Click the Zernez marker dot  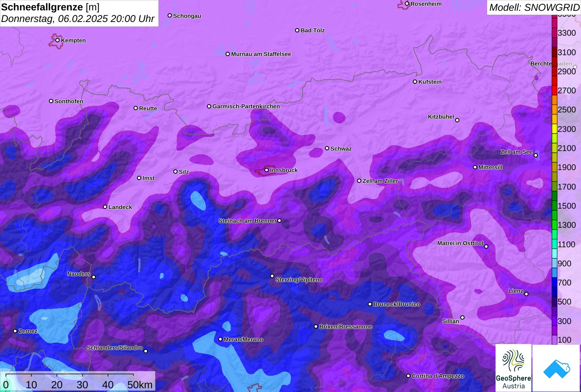15,331
